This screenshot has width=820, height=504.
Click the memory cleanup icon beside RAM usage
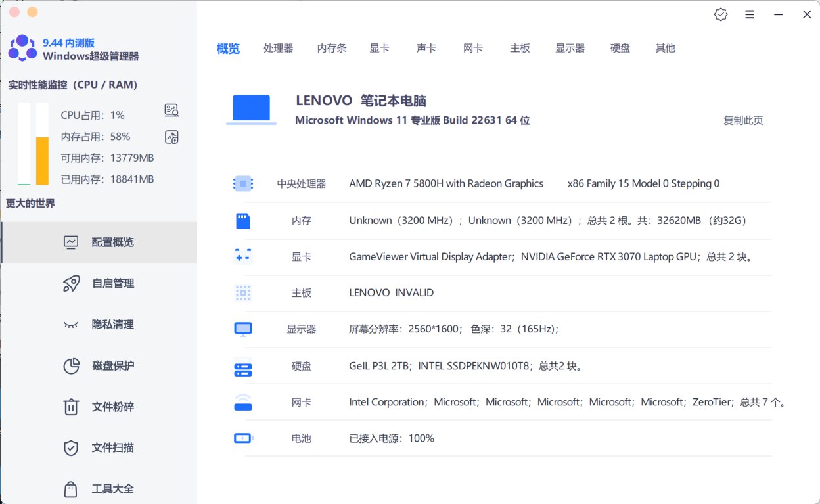(x=171, y=137)
